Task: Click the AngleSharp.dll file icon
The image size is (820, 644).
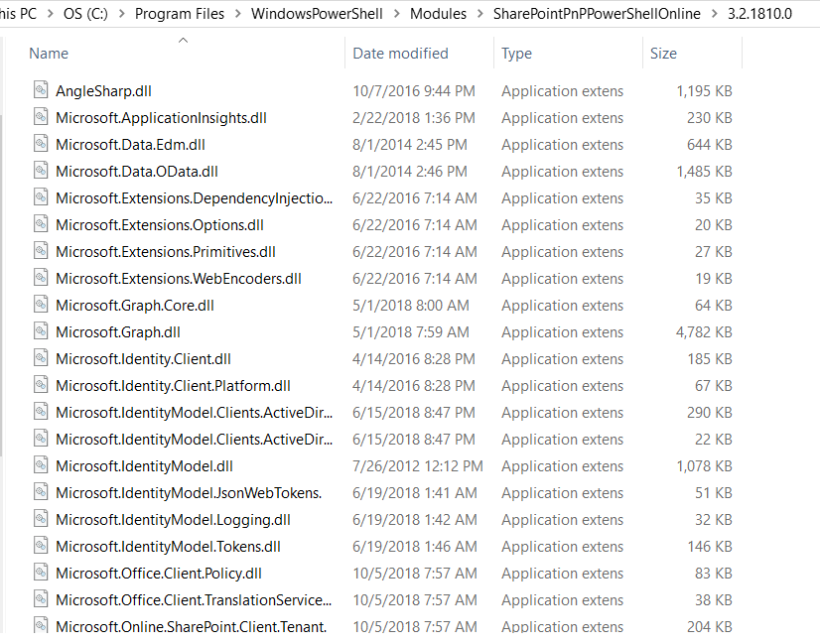Action: [41, 90]
